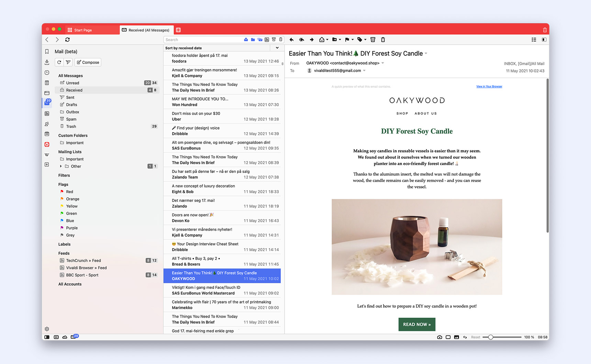591x364 pixels.
Task: Go back in navigation toolbar
Action: [x=47, y=39]
